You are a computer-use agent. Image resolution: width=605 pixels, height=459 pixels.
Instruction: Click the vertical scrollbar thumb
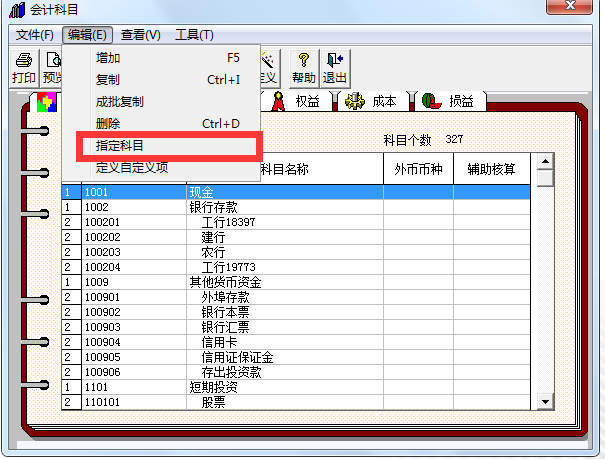click(545, 178)
